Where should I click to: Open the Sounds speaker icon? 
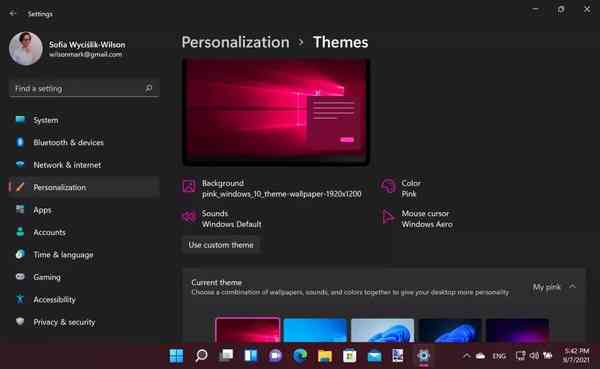pyautogui.click(x=189, y=217)
